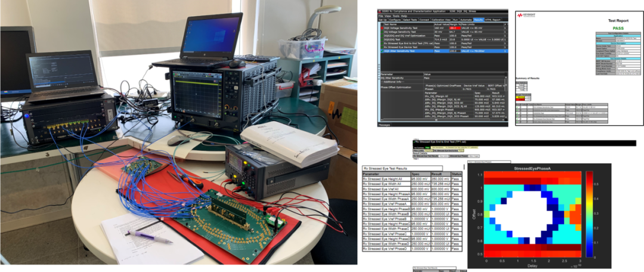Open the Automate tab
Image resolution: width=644 pixels, height=272 pixels.
466,20
